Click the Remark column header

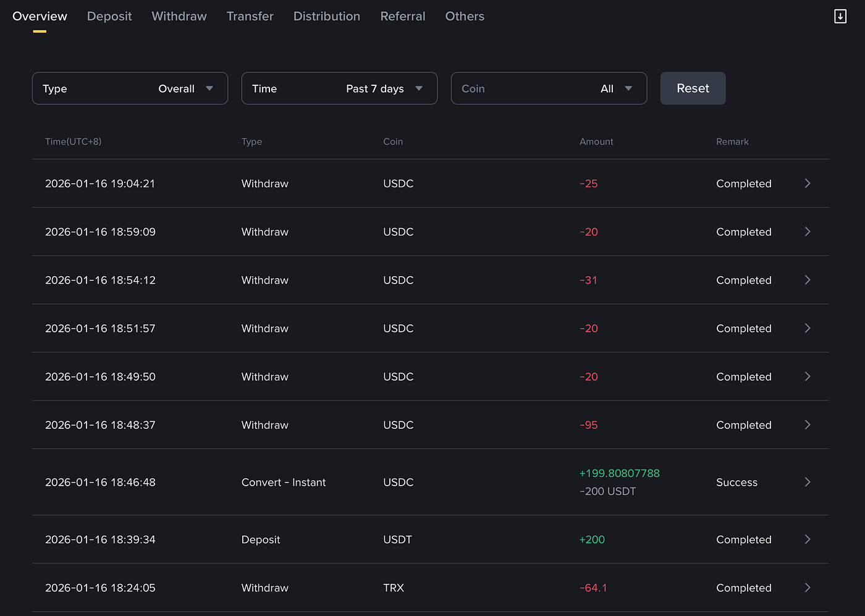[x=732, y=141]
